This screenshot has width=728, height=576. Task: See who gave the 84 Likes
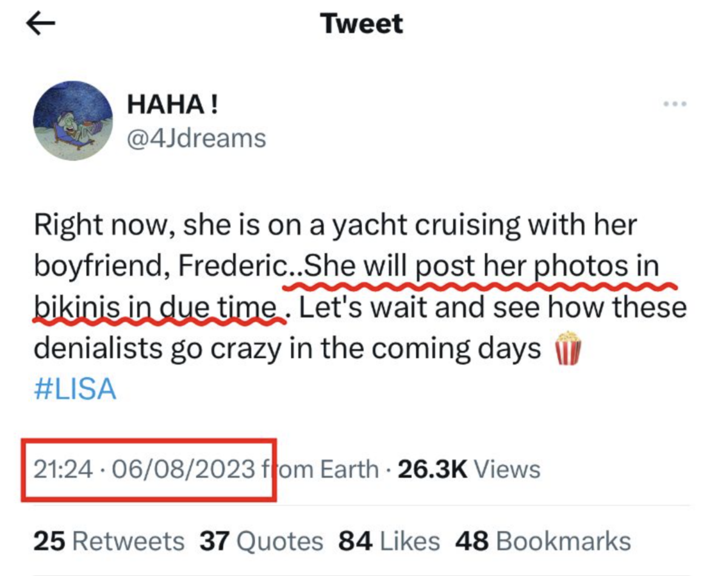point(389,541)
